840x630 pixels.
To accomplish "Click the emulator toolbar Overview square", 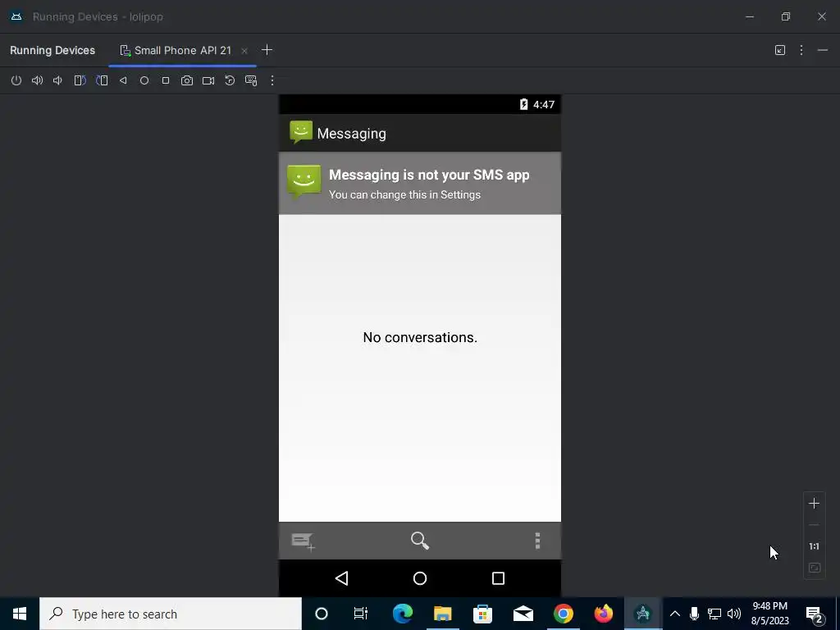I will (x=166, y=80).
